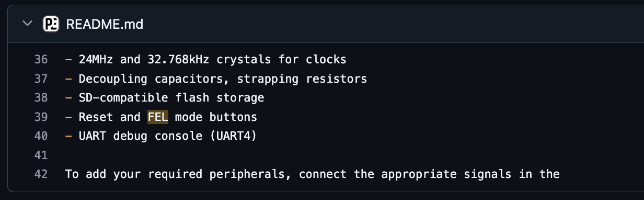Open the README.md file name link
The height and width of the screenshot is (200, 644).
(105, 24)
